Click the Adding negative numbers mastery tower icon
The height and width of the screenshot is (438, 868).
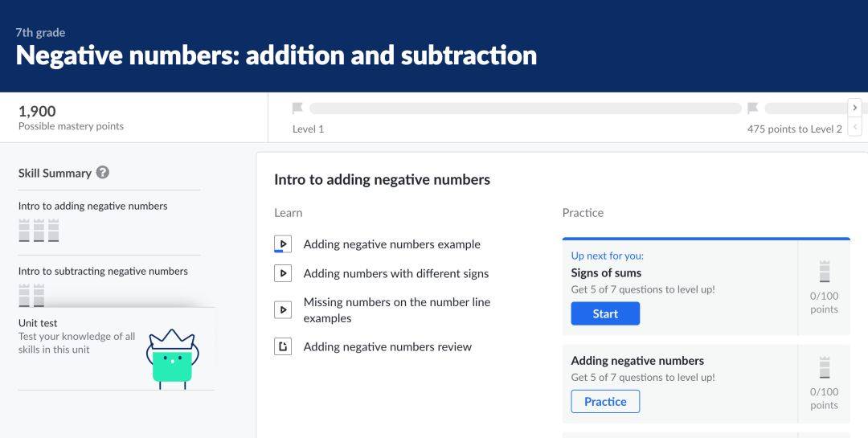tap(825, 367)
